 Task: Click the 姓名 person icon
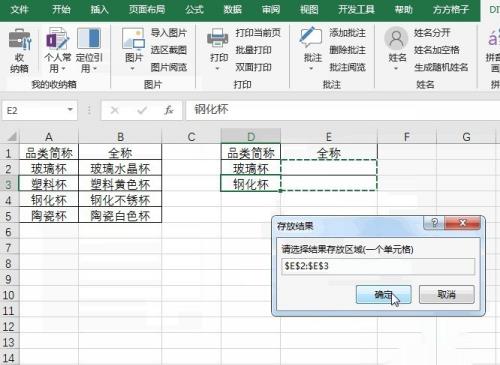[x=396, y=38]
